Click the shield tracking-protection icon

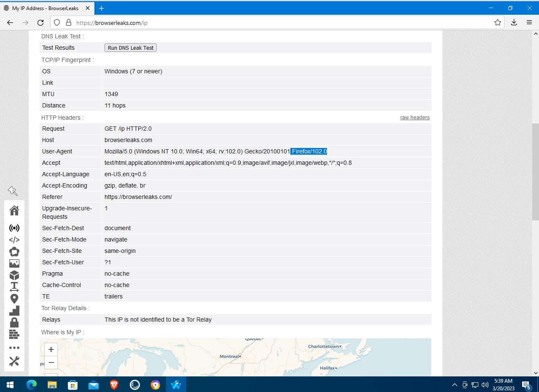coord(57,23)
